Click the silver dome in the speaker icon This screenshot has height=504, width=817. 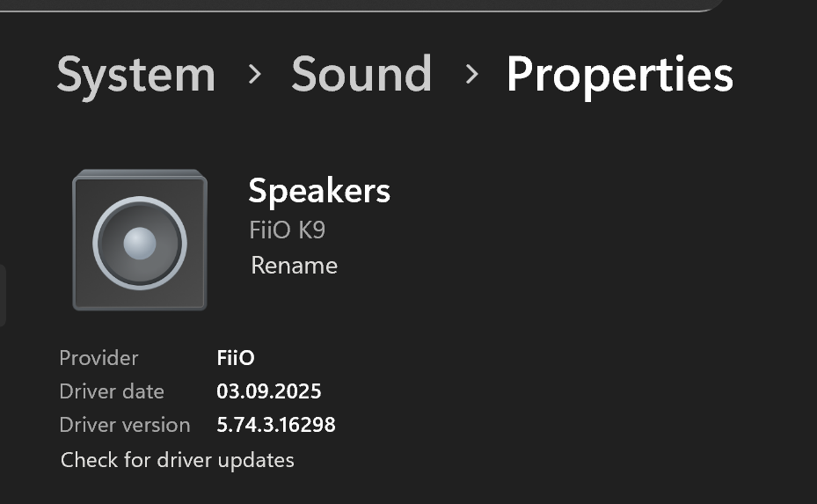(x=140, y=243)
